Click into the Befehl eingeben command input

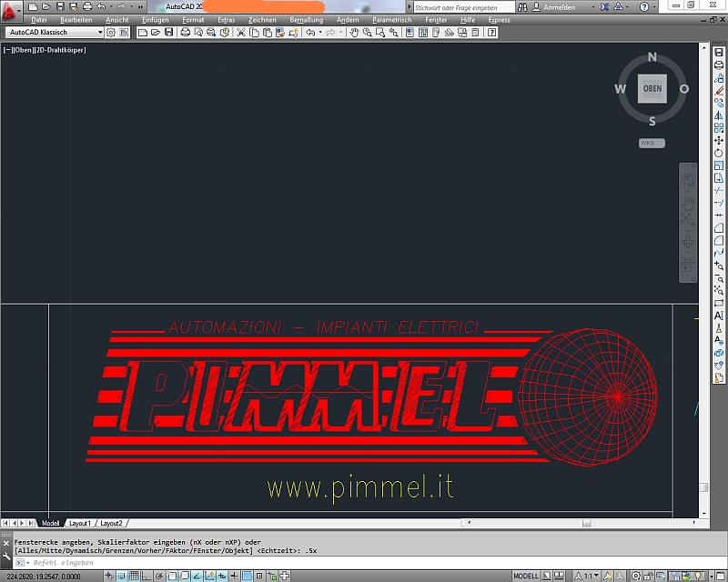coord(369,563)
